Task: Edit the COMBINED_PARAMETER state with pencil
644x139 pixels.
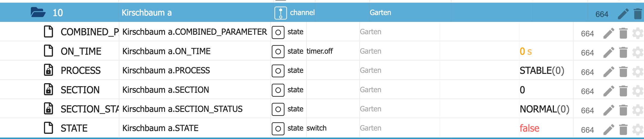Action: [608, 33]
